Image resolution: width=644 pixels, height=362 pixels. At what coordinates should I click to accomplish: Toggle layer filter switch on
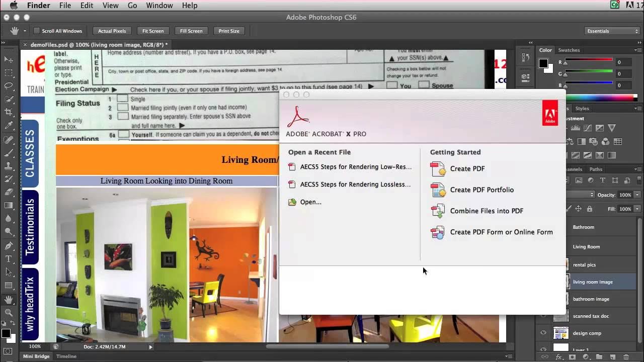[x=639, y=180]
